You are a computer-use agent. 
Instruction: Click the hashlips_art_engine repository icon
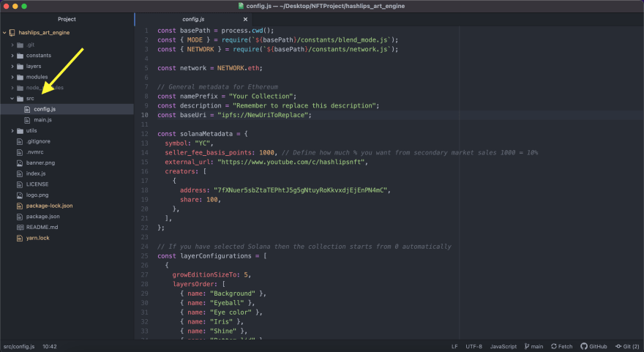point(12,32)
